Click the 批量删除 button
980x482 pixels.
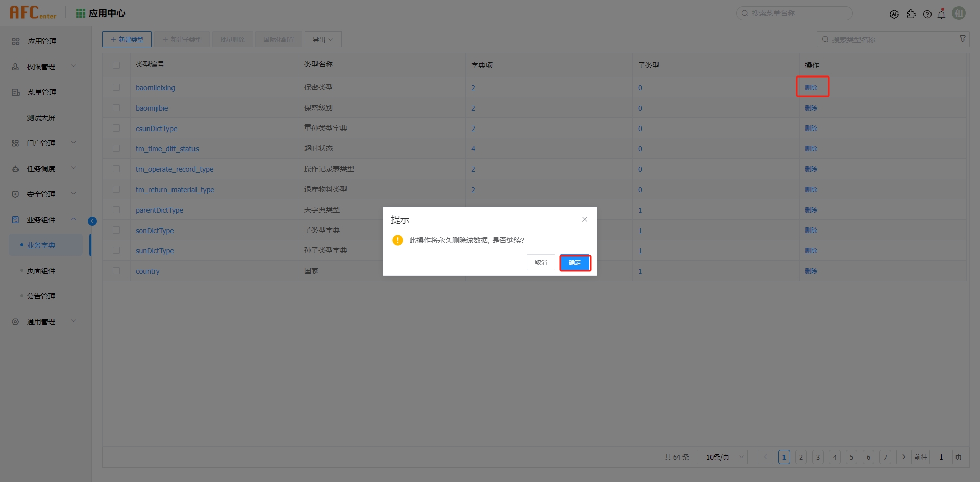coord(232,39)
